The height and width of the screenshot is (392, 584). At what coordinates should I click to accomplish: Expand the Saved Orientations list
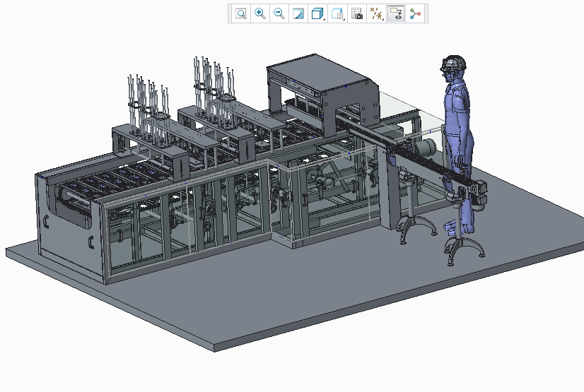coord(338,13)
